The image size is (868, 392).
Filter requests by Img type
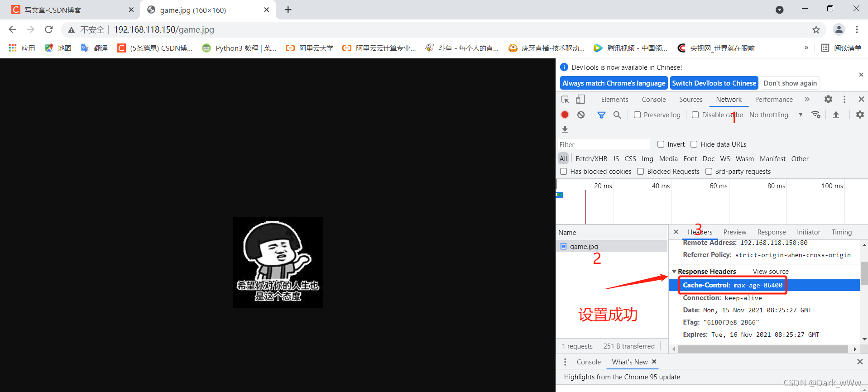pos(647,159)
